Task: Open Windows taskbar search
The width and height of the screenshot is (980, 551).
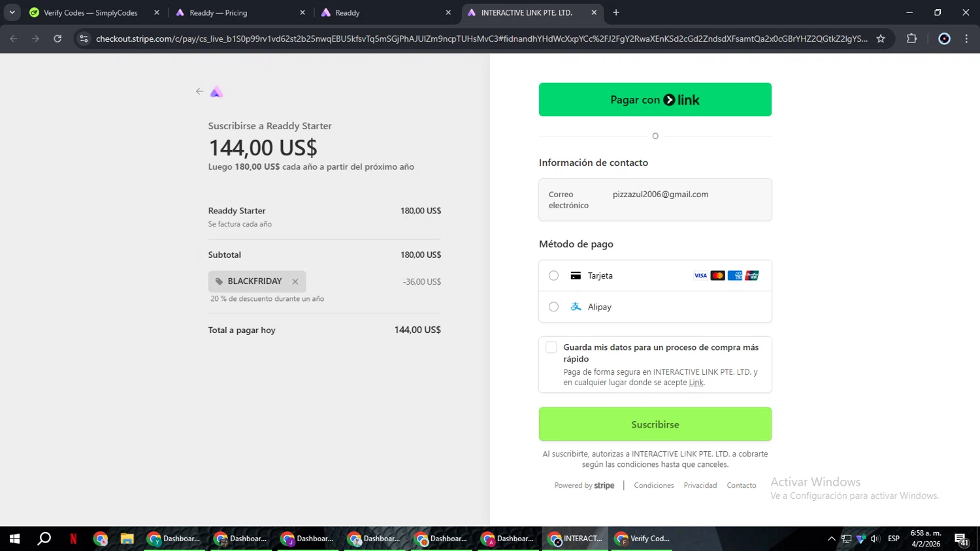Action: [x=44, y=539]
